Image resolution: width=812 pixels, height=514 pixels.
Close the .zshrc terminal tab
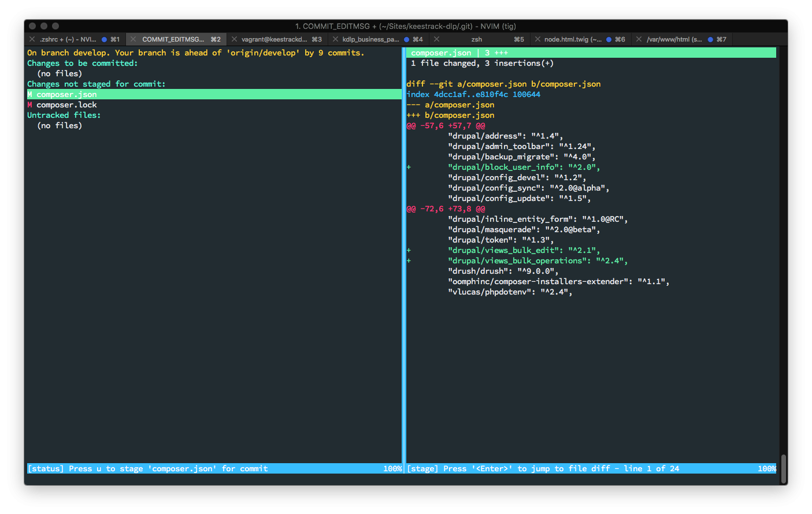32,39
